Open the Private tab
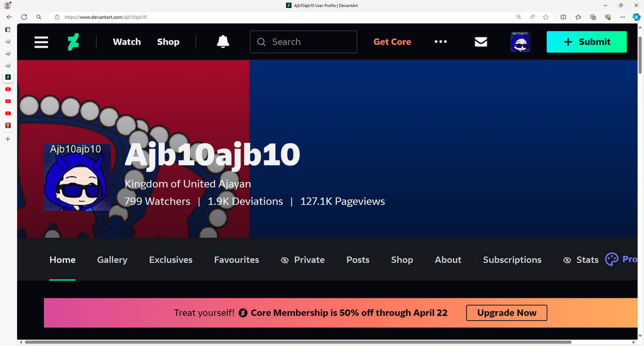The height and width of the screenshot is (346, 644). click(x=303, y=260)
